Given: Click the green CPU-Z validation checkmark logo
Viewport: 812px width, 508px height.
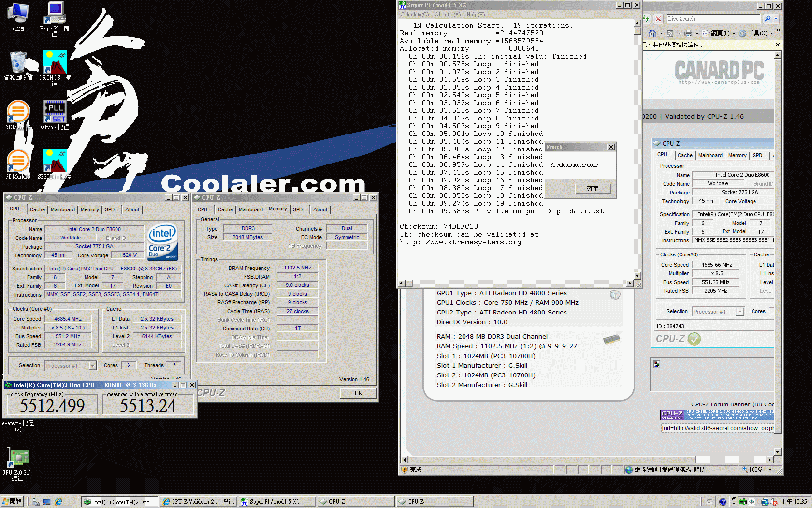Looking at the screenshot, I should [x=695, y=339].
